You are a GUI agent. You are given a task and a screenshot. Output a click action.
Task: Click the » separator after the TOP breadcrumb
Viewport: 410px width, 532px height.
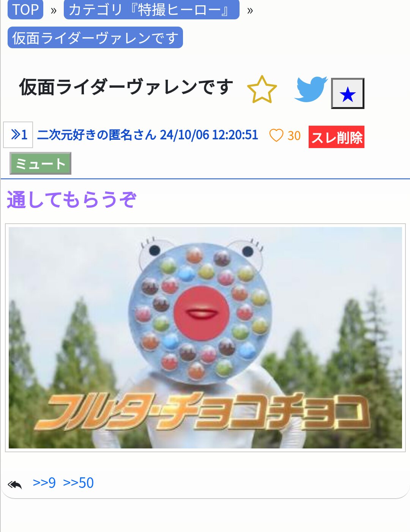pos(54,10)
